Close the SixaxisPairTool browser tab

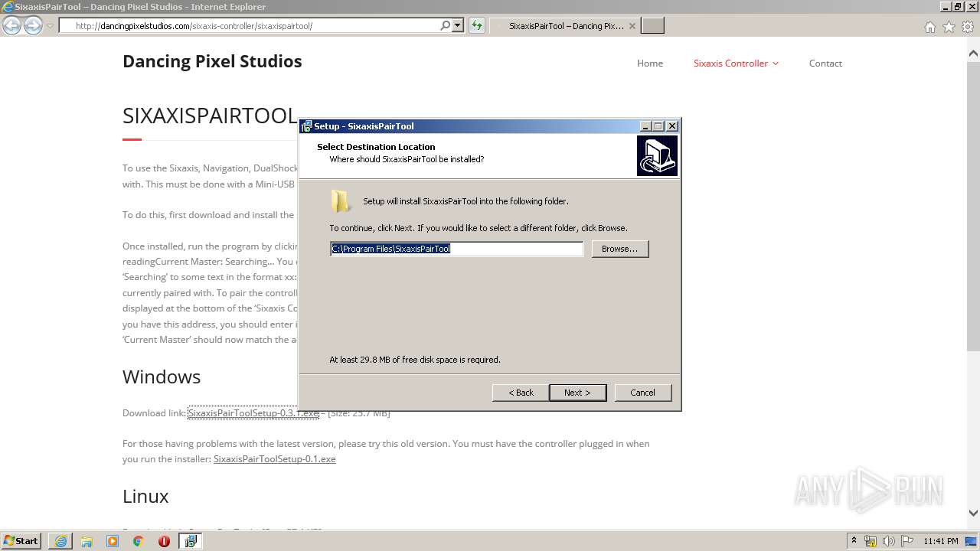click(x=632, y=26)
